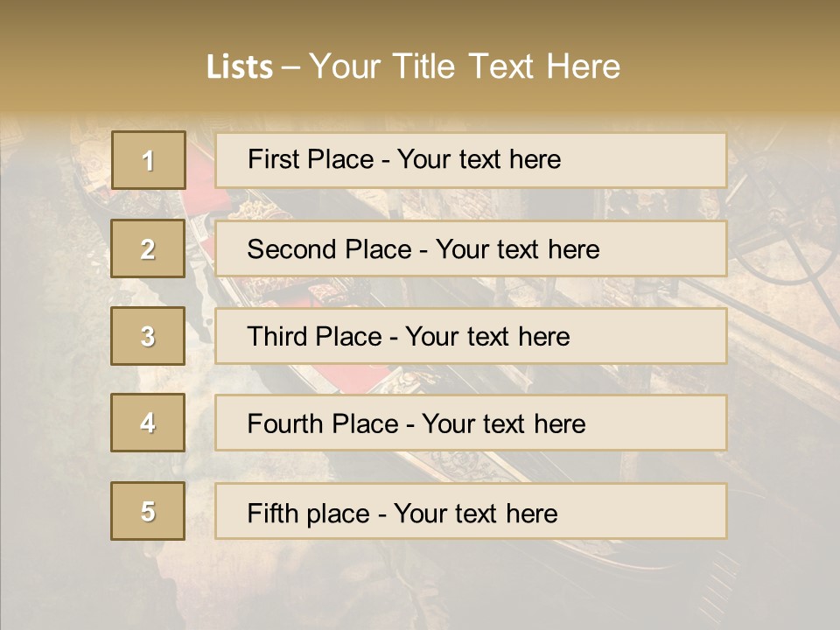840x630 pixels.
Task: Click the number 5 square
Action: tap(148, 511)
